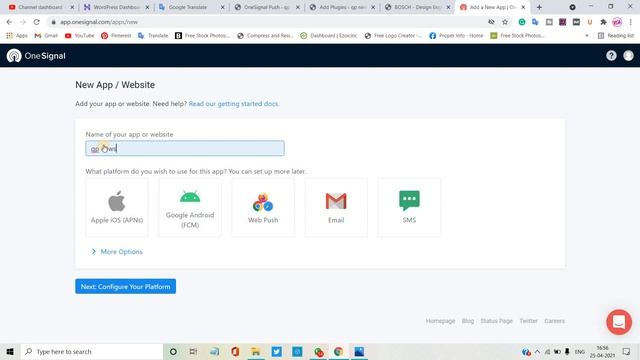Click the address bar URL
Viewport: 640px width, 360px height.
pyautogui.click(x=99, y=22)
